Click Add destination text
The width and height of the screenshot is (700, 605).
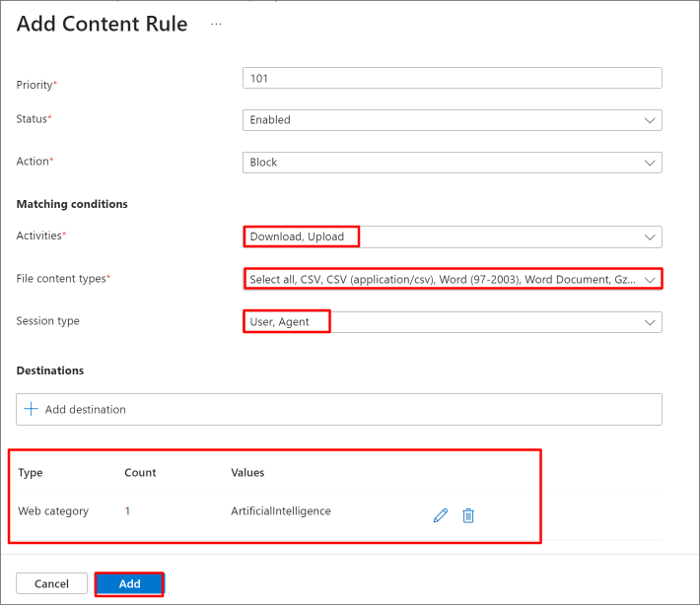click(85, 409)
